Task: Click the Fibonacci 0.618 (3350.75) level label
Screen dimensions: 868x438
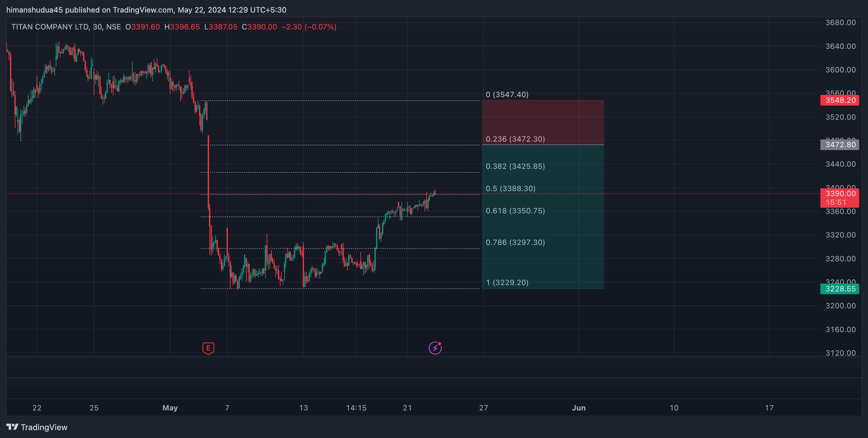Action: pyautogui.click(x=515, y=211)
